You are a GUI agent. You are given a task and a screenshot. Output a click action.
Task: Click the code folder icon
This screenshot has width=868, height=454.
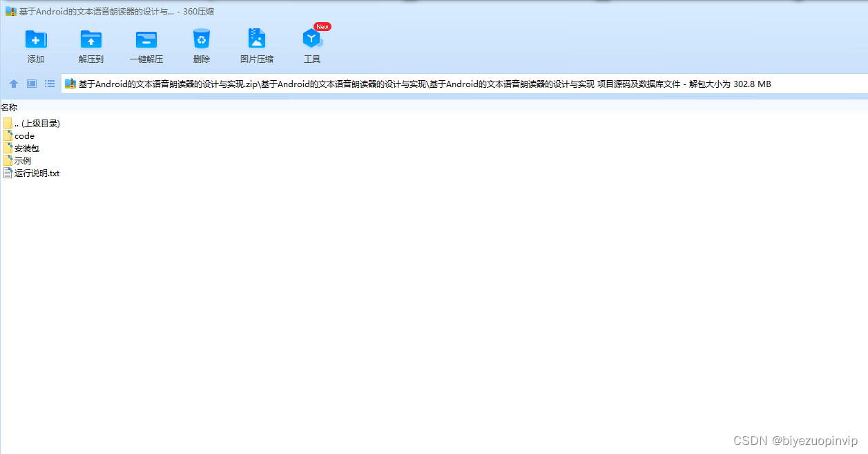point(8,135)
